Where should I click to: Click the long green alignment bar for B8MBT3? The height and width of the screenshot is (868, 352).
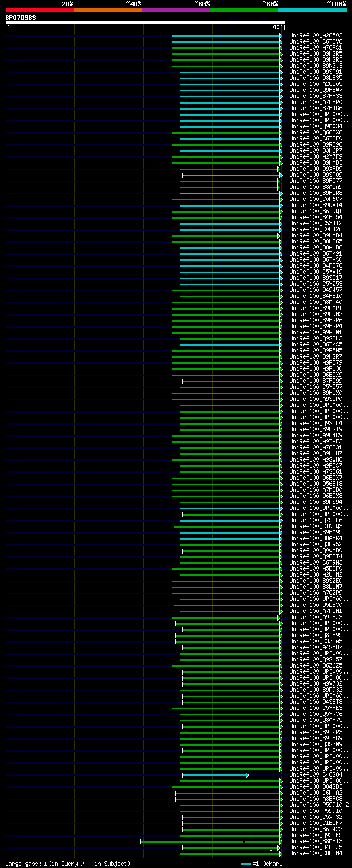click(x=211, y=842)
